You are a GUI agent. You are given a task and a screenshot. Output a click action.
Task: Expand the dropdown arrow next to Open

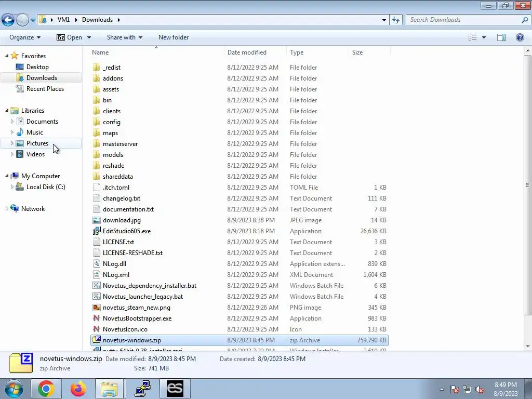pos(89,37)
